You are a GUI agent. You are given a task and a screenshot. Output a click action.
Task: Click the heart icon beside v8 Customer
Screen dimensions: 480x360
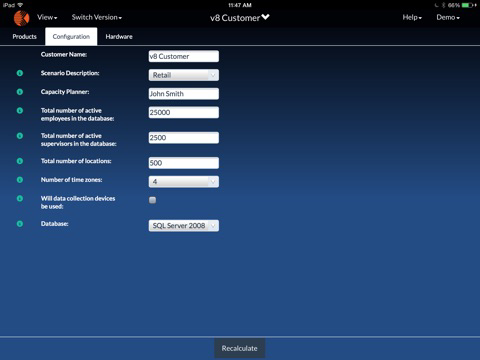[265, 17]
